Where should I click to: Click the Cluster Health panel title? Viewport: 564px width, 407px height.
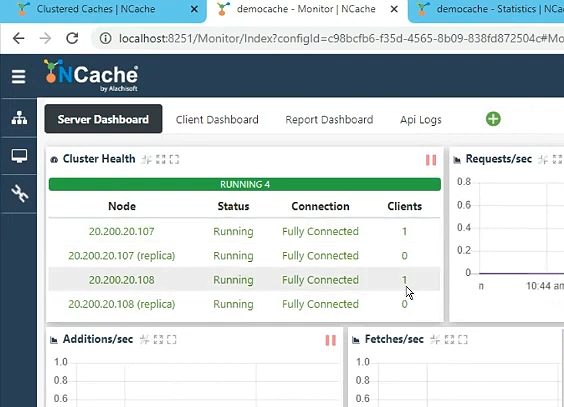click(x=99, y=159)
